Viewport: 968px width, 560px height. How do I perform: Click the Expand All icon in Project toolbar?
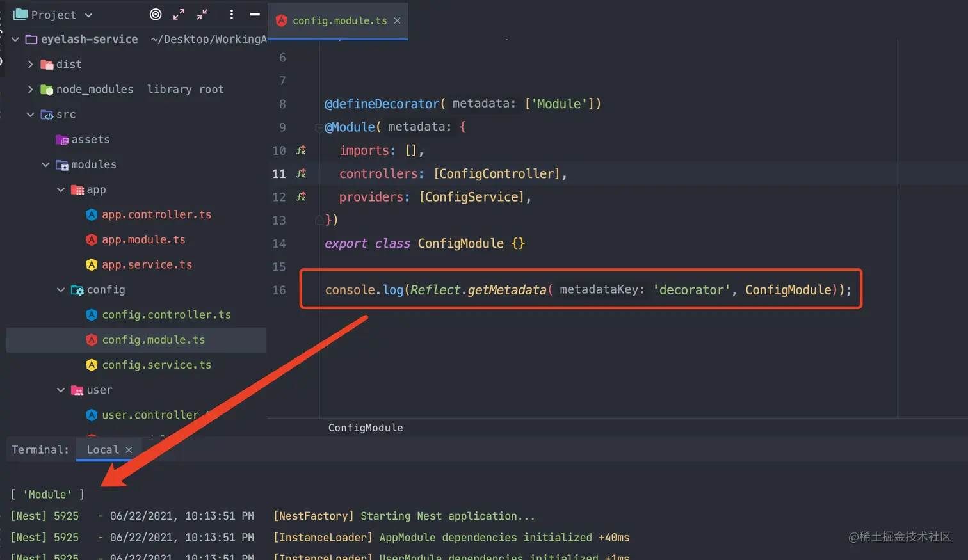pos(179,14)
